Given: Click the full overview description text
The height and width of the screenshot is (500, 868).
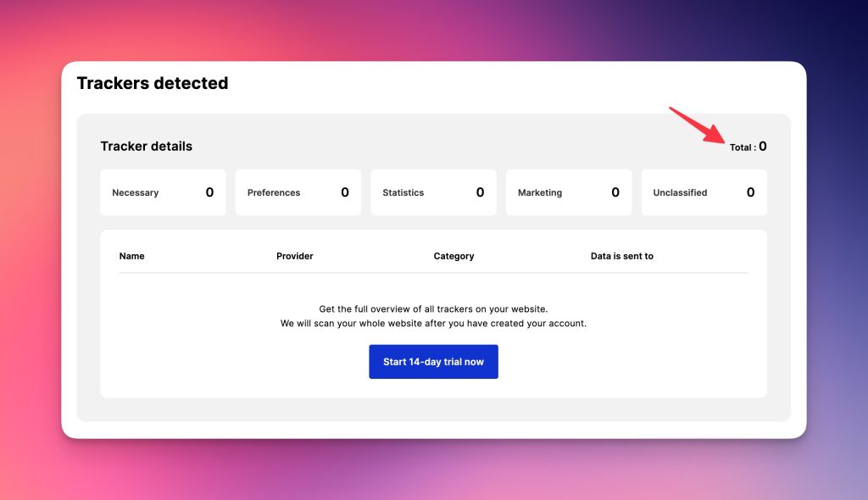Looking at the screenshot, I should tap(433, 309).
